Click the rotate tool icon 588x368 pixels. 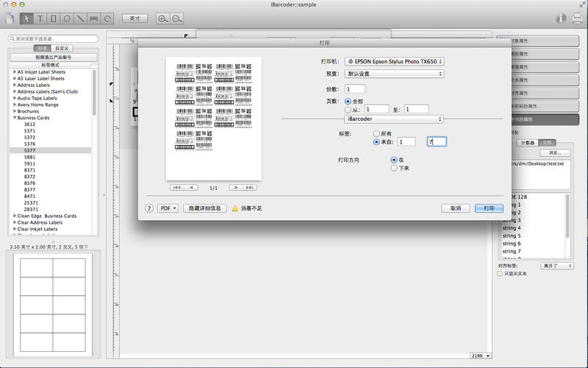(107, 18)
